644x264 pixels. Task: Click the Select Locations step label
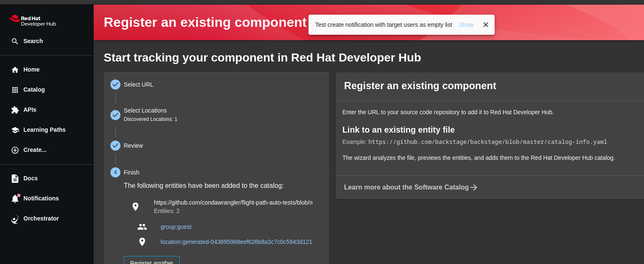click(x=145, y=110)
